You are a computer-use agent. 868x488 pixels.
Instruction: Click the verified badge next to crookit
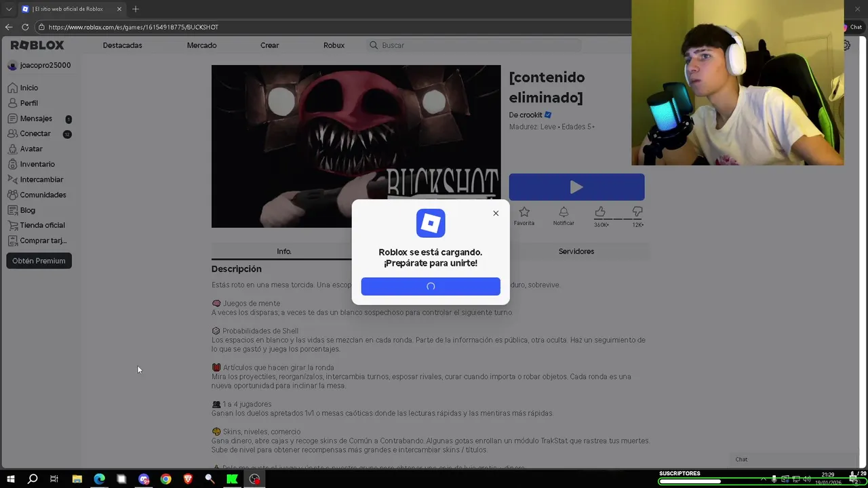point(548,115)
